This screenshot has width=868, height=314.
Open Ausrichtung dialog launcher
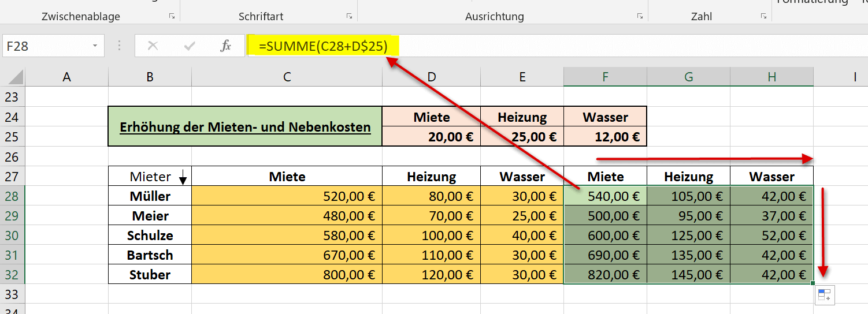(640, 17)
